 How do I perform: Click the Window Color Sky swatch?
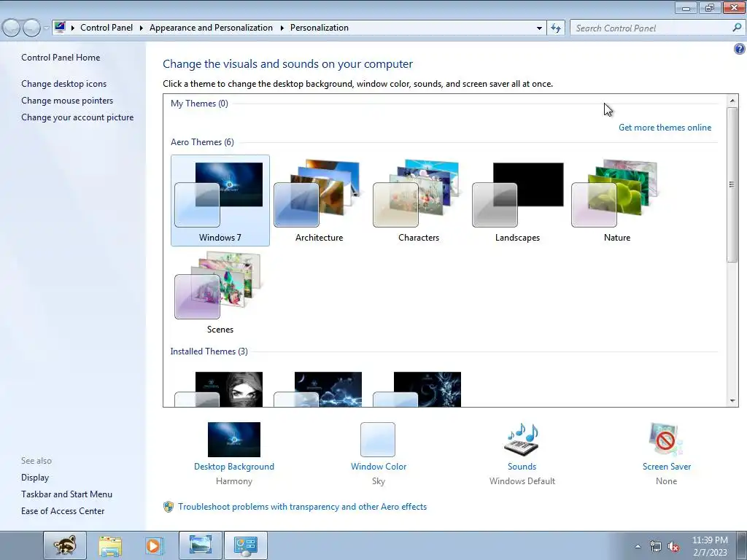pyautogui.click(x=378, y=440)
